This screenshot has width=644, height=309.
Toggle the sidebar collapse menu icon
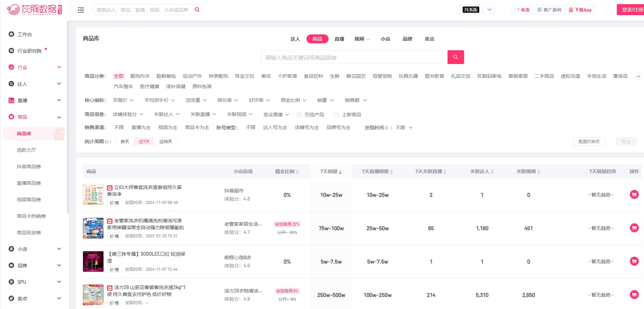pyautogui.click(x=81, y=10)
